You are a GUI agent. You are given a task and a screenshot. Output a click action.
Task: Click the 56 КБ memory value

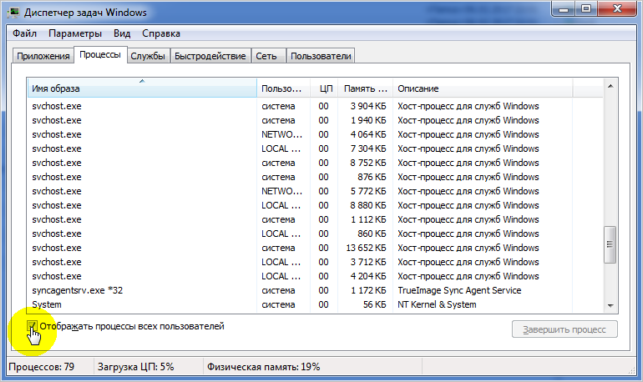(x=374, y=305)
